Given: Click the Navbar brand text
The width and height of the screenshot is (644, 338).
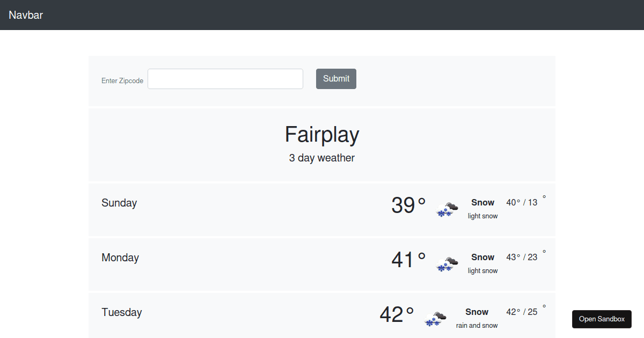Looking at the screenshot, I should (26, 15).
